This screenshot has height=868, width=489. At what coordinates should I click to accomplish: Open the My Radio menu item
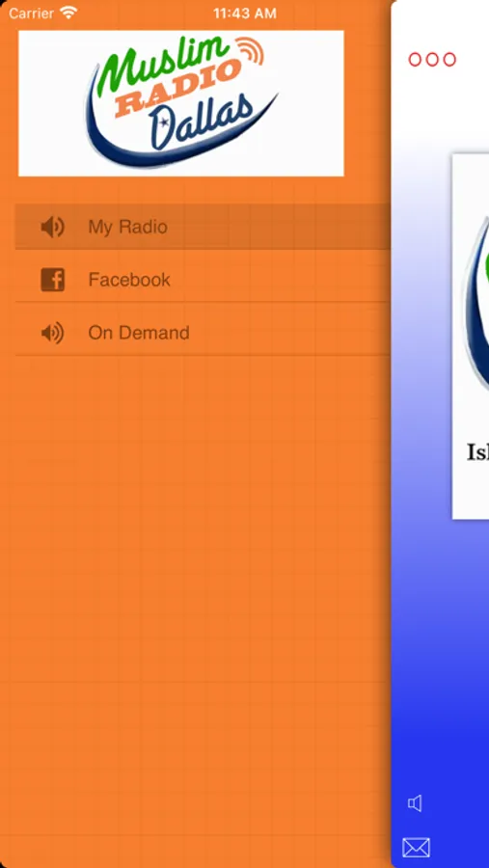[203, 227]
